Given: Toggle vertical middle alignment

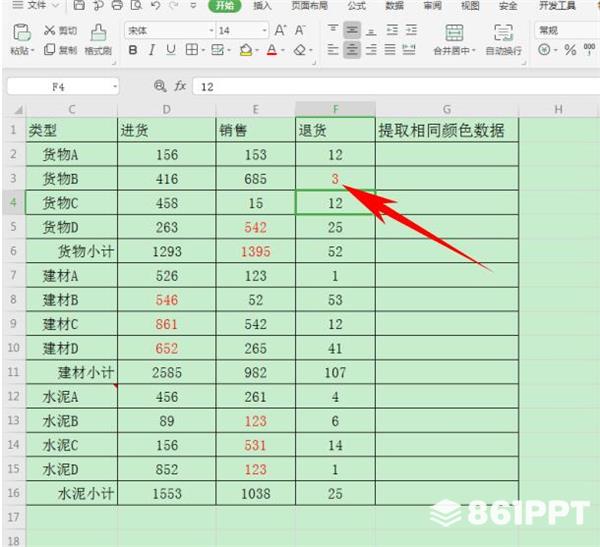Looking at the screenshot, I should point(352,30).
